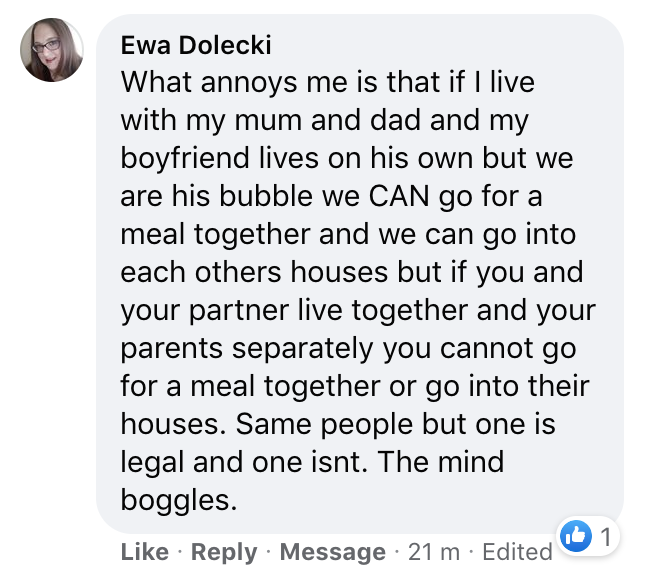Click the phrase 'each others houses'
The width and height of the screenshot is (648, 574).
[x=254, y=272]
